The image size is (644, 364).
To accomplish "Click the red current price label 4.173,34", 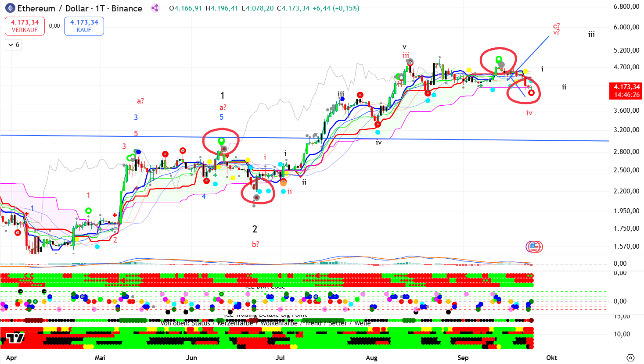I will pyautogui.click(x=626, y=87).
